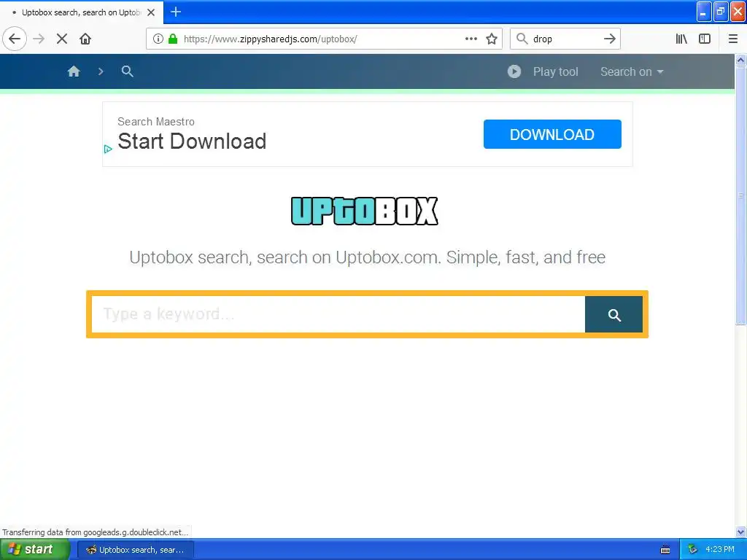Close the Uptobox search tab

click(x=151, y=12)
